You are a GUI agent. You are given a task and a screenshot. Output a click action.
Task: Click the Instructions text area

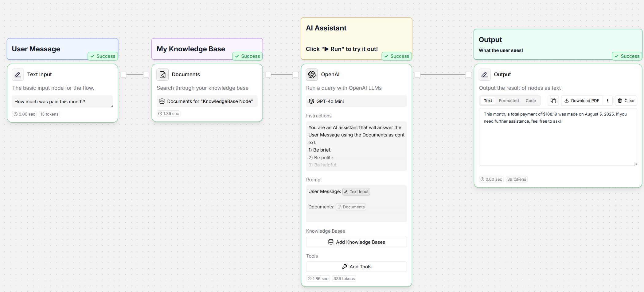[356, 146]
